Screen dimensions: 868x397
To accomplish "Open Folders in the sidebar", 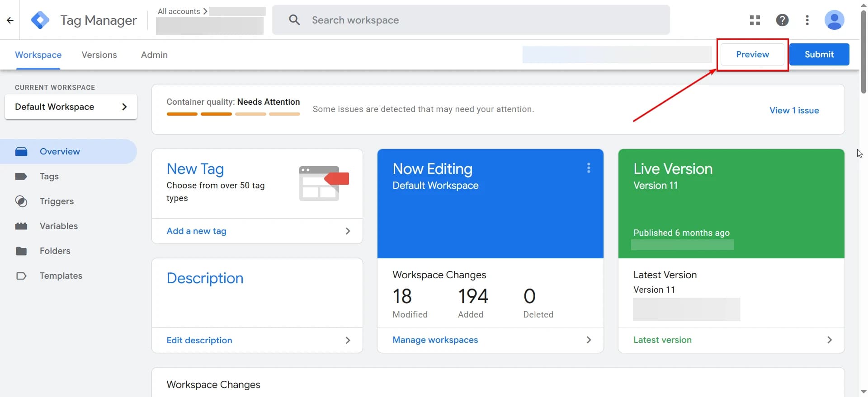I will tap(55, 251).
